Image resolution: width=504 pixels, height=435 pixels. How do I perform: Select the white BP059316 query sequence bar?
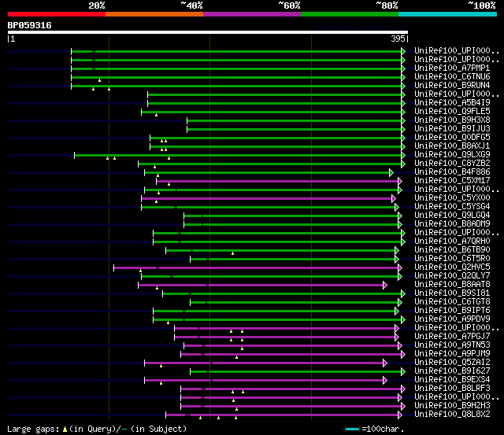tap(208, 32)
